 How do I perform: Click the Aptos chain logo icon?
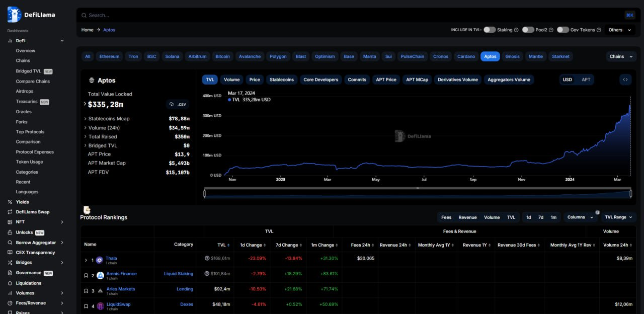[92, 80]
